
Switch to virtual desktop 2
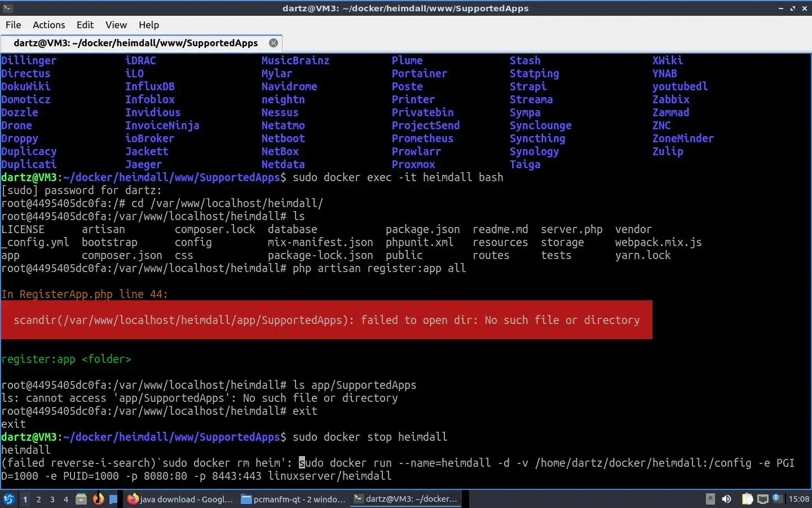(x=38, y=499)
